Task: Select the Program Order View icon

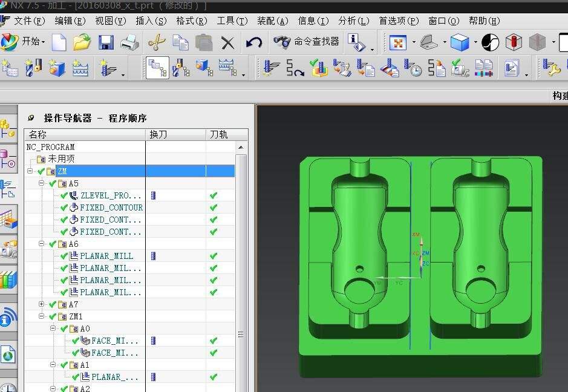Action: (157, 68)
